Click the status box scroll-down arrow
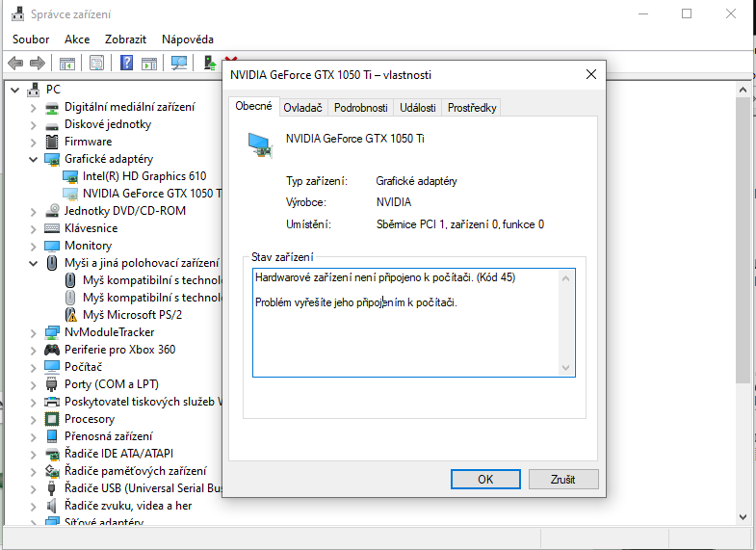This screenshot has height=550, width=756. point(566,368)
